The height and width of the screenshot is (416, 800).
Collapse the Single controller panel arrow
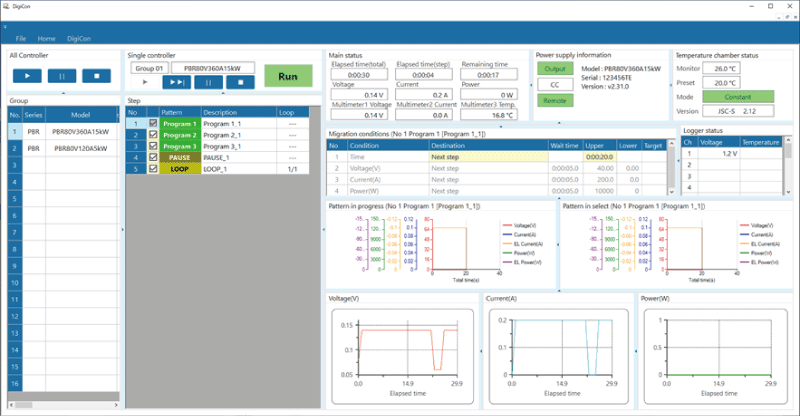coord(222,94)
